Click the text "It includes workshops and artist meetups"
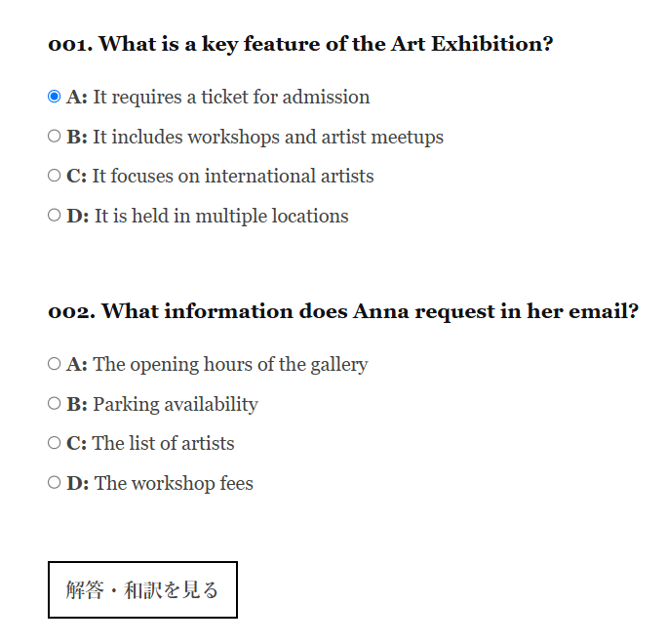 click(268, 138)
